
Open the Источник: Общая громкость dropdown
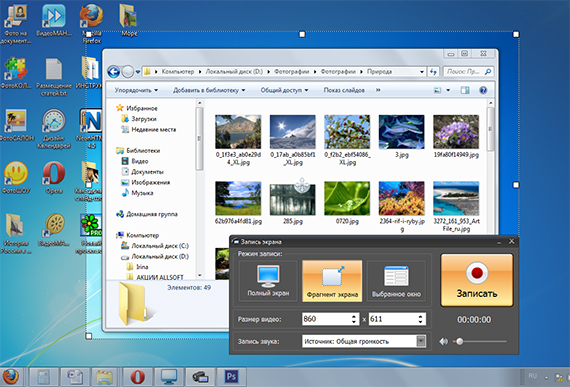[364, 341]
